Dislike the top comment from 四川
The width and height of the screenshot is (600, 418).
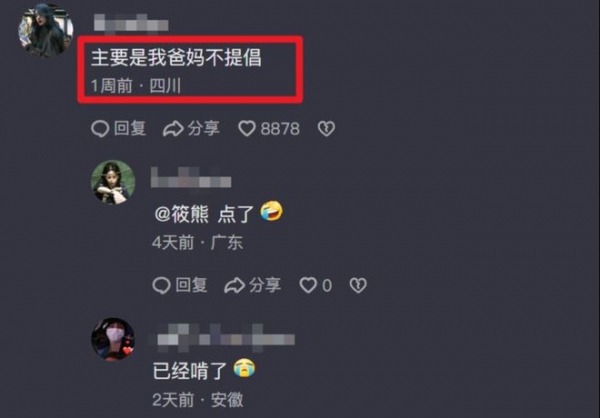pos(326,129)
